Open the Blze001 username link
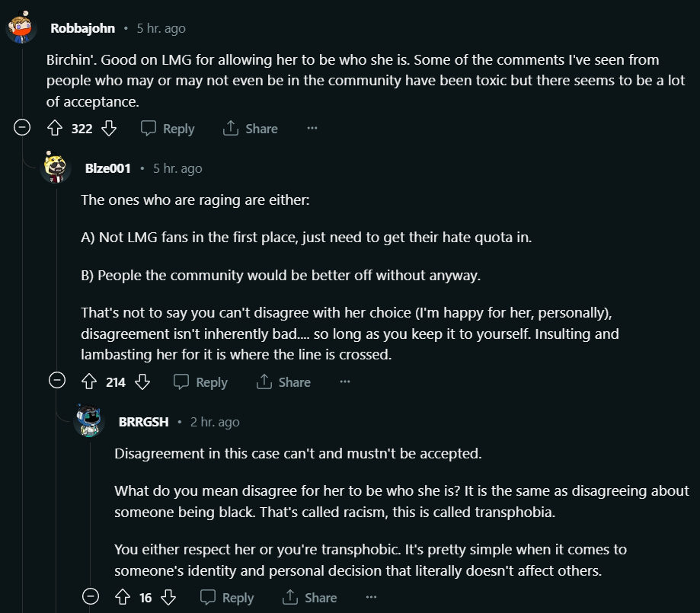Image resolution: width=700 pixels, height=613 pixels. coord(108,168)
